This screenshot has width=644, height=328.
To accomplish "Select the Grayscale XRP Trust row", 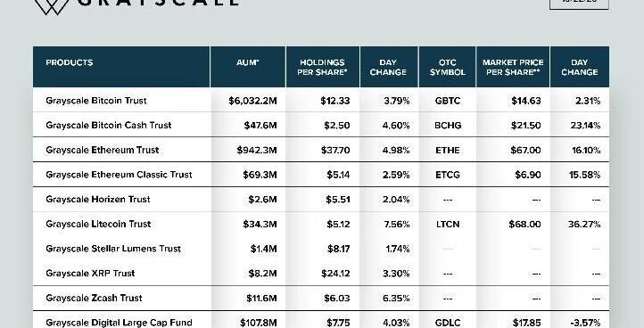I will [321, 273].
